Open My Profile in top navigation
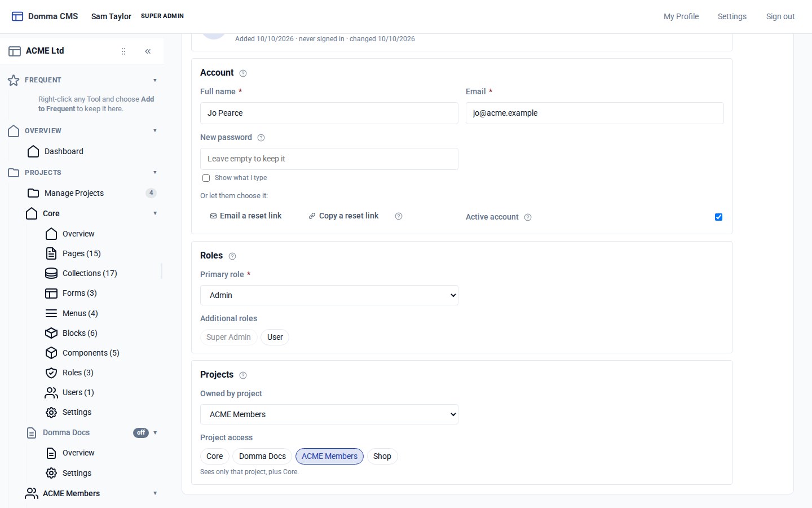 point(681,16)
